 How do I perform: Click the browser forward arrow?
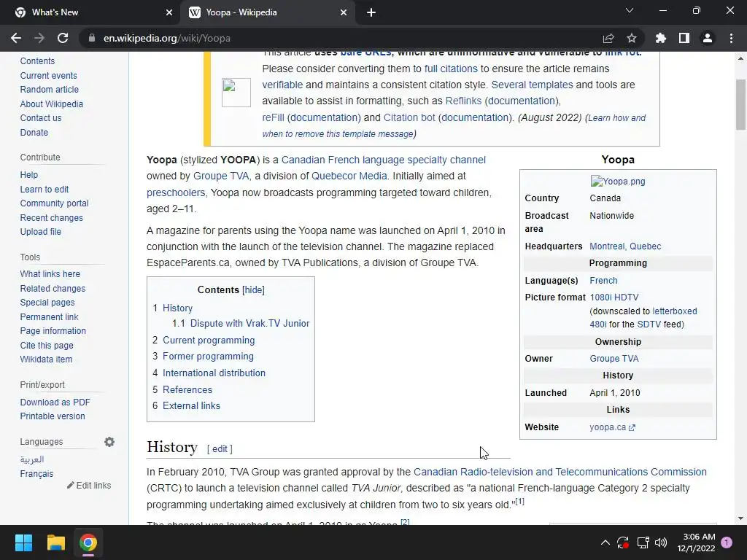coord(39,38)
